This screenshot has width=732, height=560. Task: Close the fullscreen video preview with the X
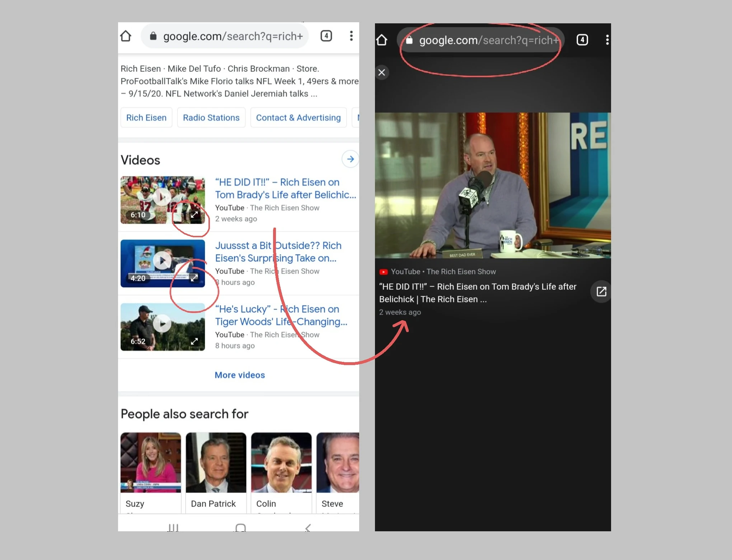pos(382,73)
